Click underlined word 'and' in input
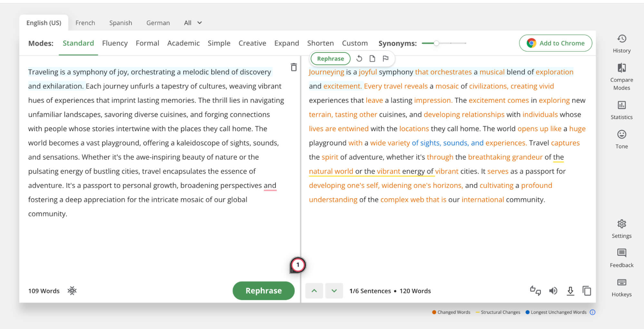 (270, 185)
